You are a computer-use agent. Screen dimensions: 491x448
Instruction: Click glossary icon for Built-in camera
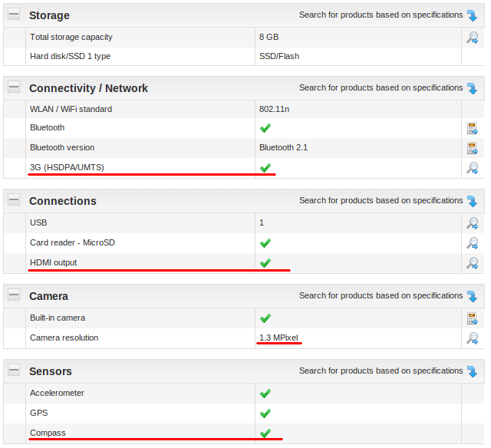473,318
